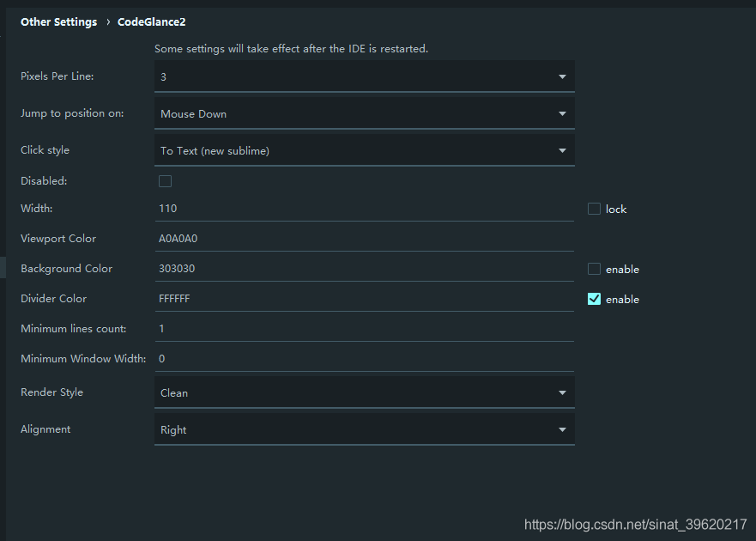This screenshot has width=756, height=541.
Task: Toggle the Disabled checkbox
Action: [165, 181]
